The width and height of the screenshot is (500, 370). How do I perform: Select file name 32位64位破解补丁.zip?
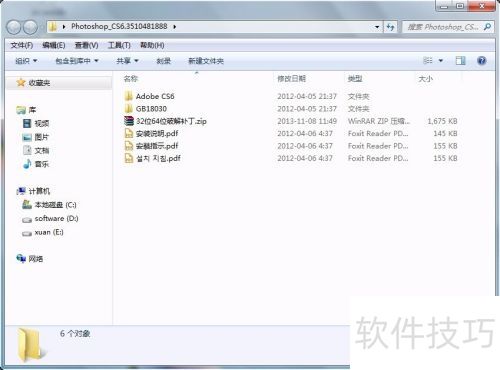pyautogui.click(x=171, y=121)
